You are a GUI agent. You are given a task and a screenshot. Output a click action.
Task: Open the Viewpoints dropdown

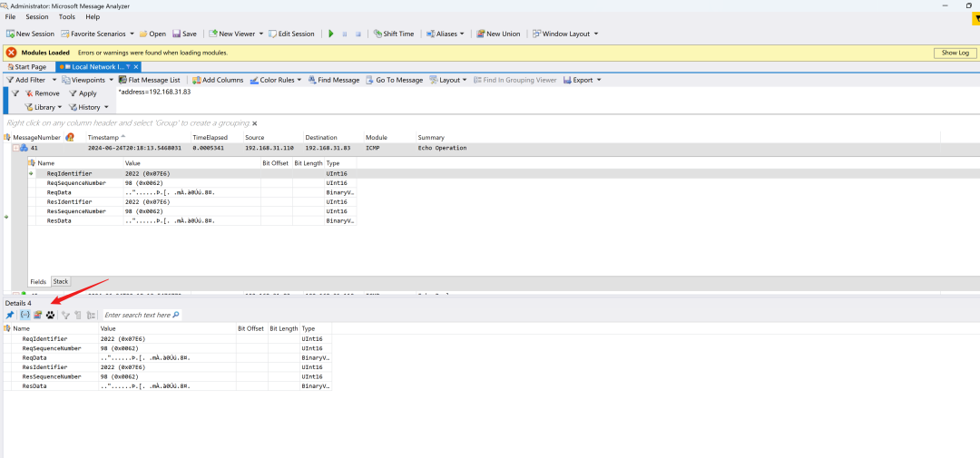[x=87, y=80]
